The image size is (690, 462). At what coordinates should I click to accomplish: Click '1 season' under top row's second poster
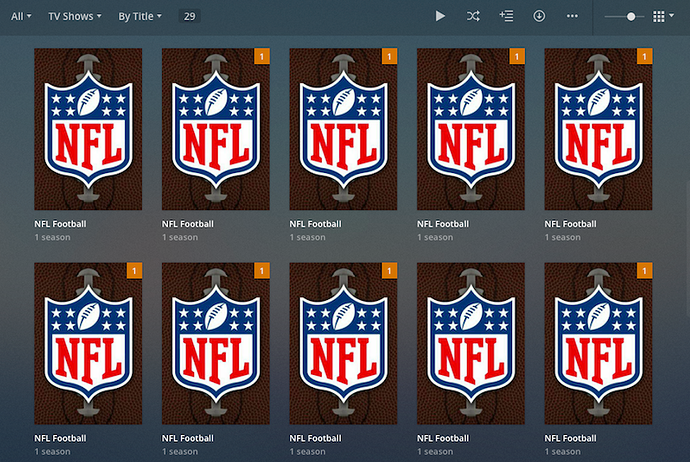[180, 237]
